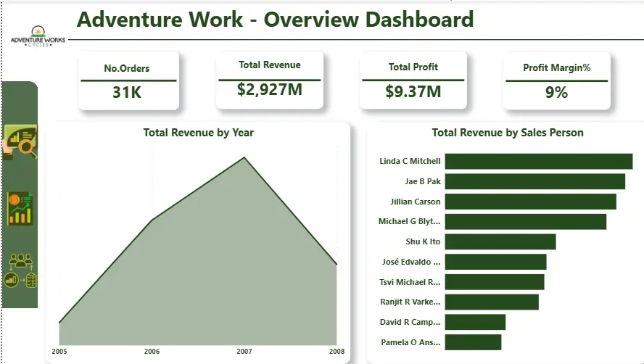Click the Ranjit R Varke... name label
Image resolution: width=644 pixels, height=364 pixels.
(410, 302)
